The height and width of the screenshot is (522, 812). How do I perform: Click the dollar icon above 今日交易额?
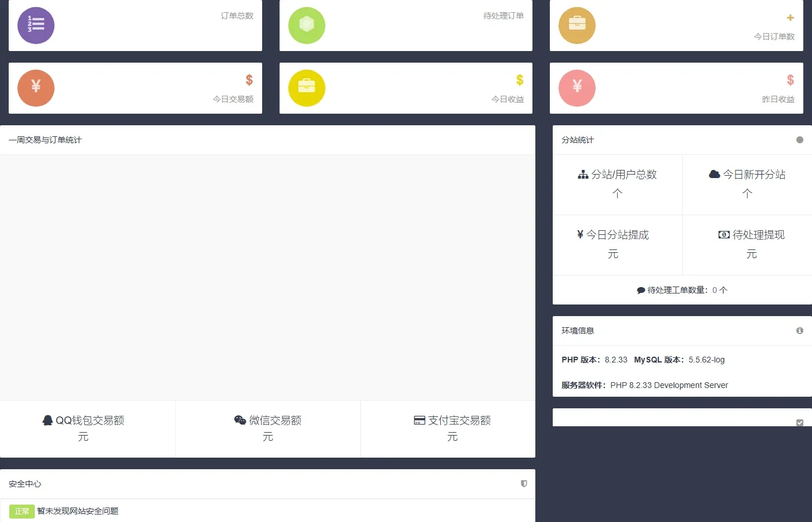(x=249, y=80)
